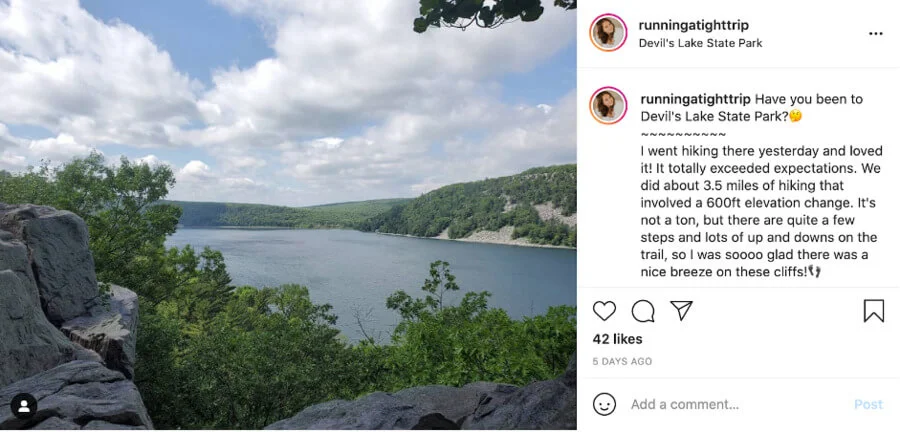
Task: Open emoji picker smiley icon
Action: pyautogui.click(x=604, y=404)
